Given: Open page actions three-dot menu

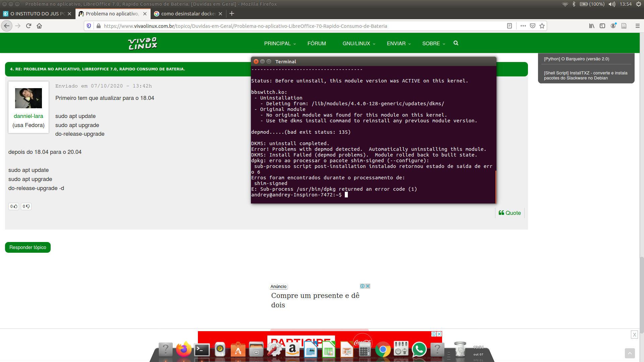Looking at the screenshot, I should pyautogui.click(x=523, y=26).
